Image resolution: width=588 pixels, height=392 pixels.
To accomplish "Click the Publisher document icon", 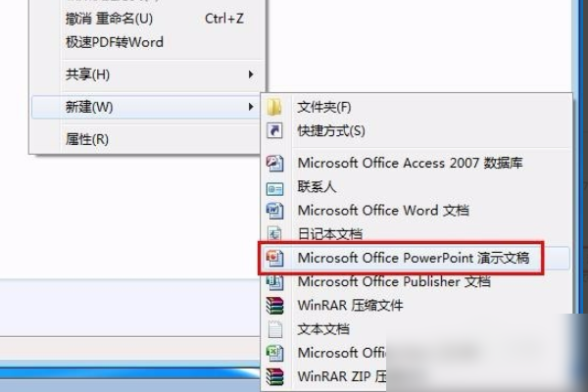I will point(274,281).
